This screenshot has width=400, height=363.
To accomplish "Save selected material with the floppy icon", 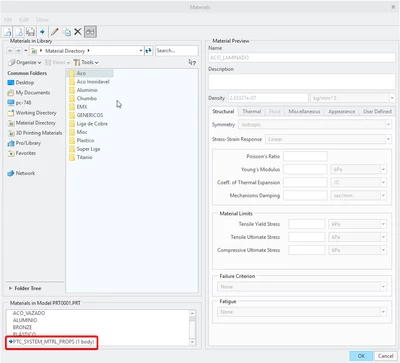I will pos(30,32).
